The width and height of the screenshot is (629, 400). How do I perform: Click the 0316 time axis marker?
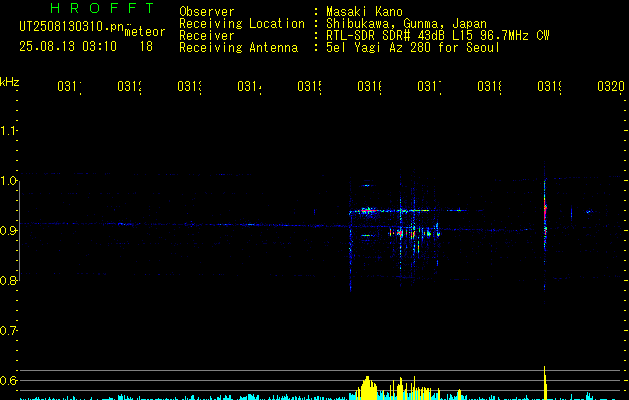point(369,86)
